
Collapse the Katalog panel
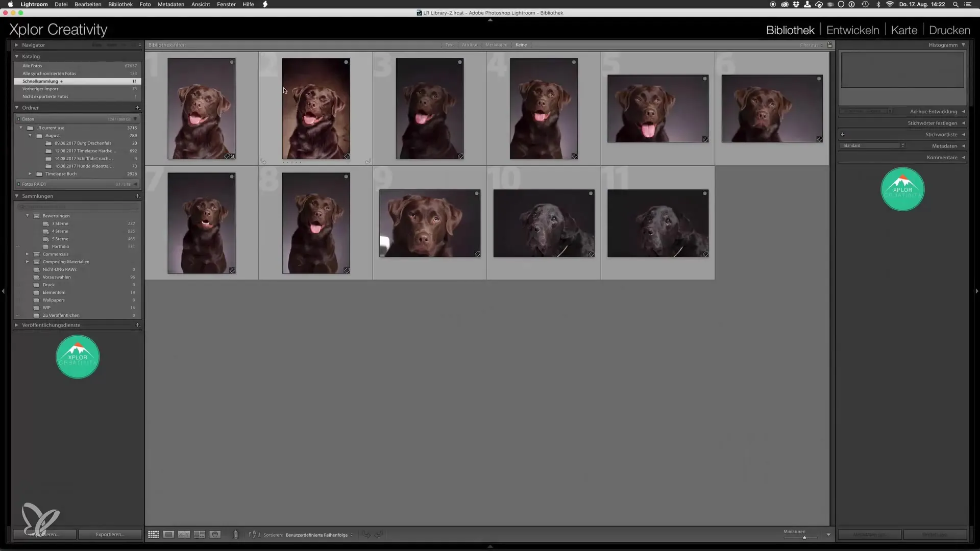coord(17,56)
